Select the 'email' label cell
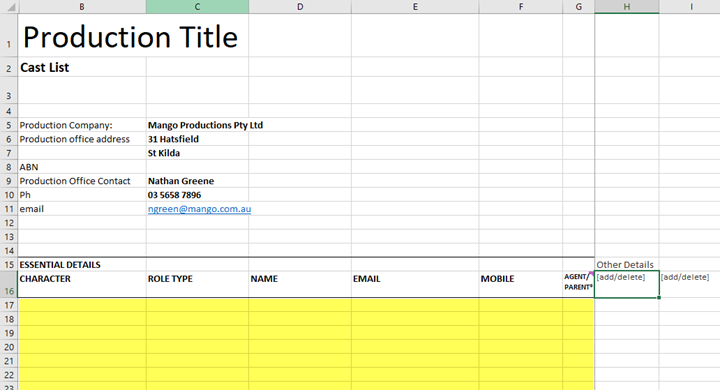The width and height of the screenshot is (720, 390). tap(82, 209)
